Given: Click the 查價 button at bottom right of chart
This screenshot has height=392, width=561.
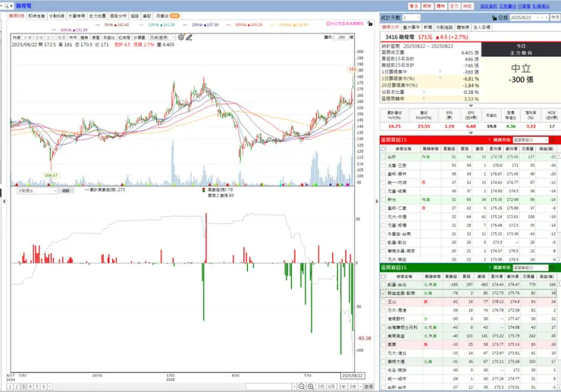Looking at the screenshot, I should click(x=368, y=387).
